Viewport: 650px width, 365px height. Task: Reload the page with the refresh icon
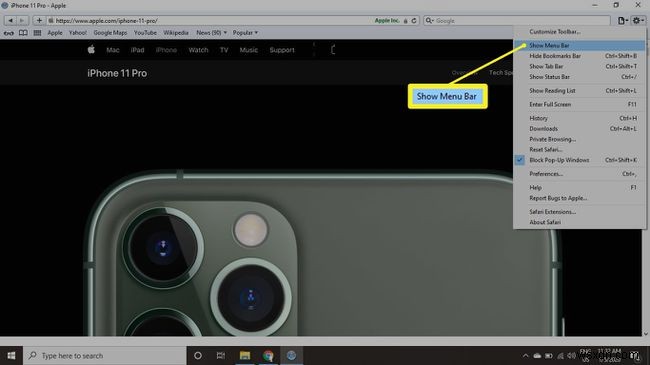point(414,20)
